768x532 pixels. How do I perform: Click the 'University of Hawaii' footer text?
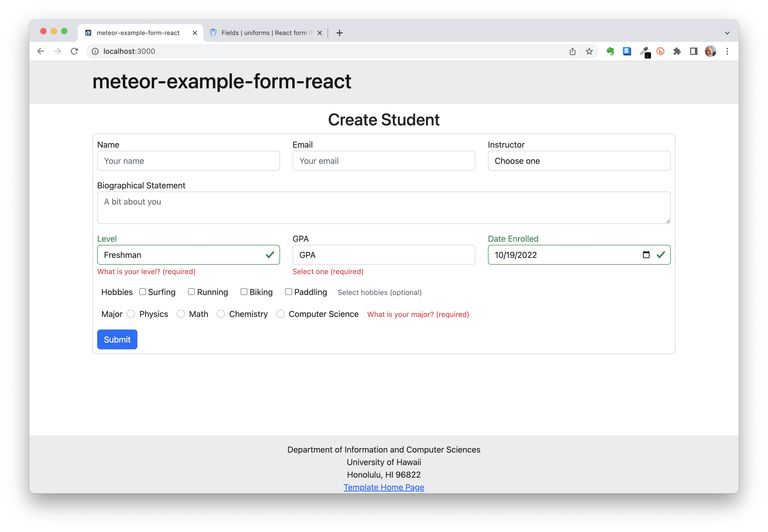click(x=384, y=462)
